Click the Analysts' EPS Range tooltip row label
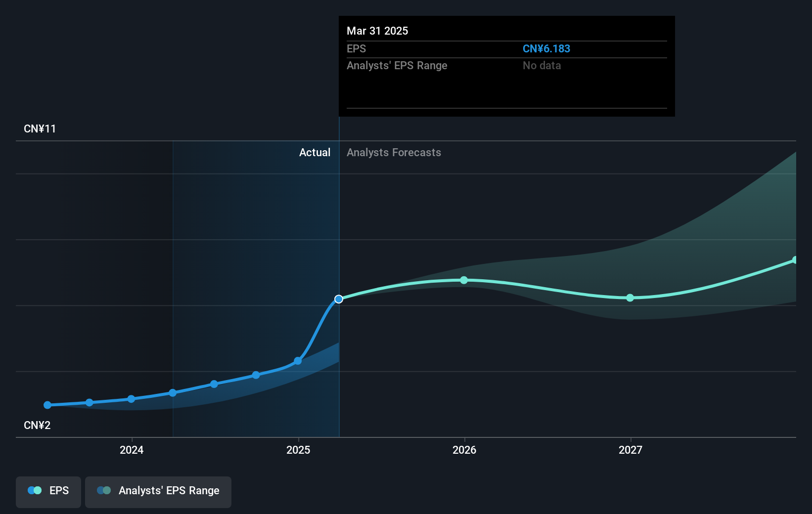The image size is (812, 514). pos(397,65)
